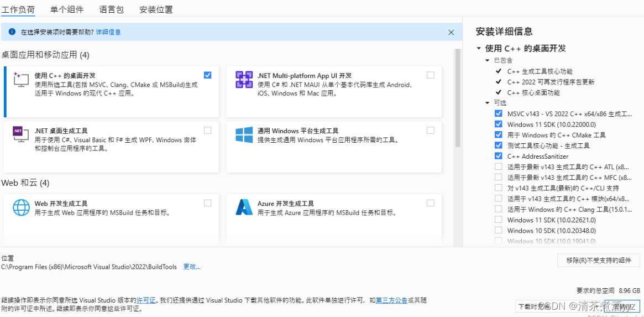This screenshot has height=317, width=644.
Task: Click 要求的总空间 8.96 GB text
Action: pyautogui.click(x=608, y=290)
